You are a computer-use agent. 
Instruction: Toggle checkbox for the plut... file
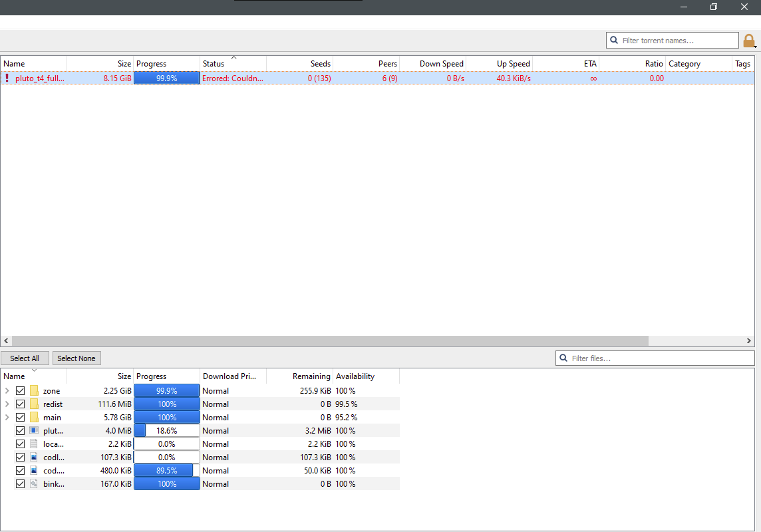[21, 431]
